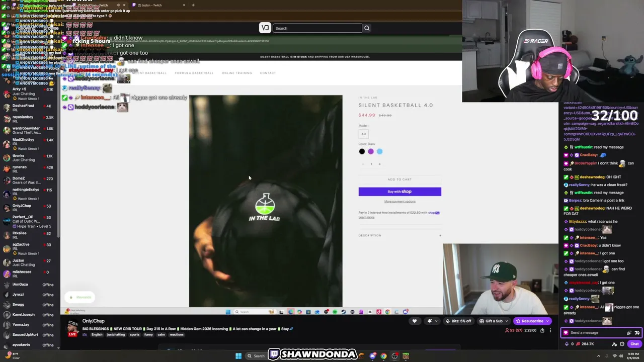Select the black color swatch
The width and height of the screenshot is (644, 362).
point(362,151)
